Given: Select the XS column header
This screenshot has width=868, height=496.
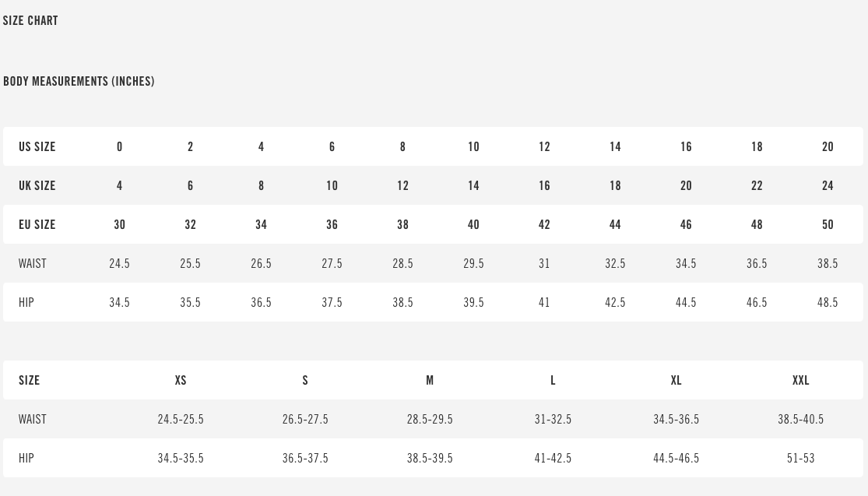Looking at the screenshot, I should (x=181, y=380).
